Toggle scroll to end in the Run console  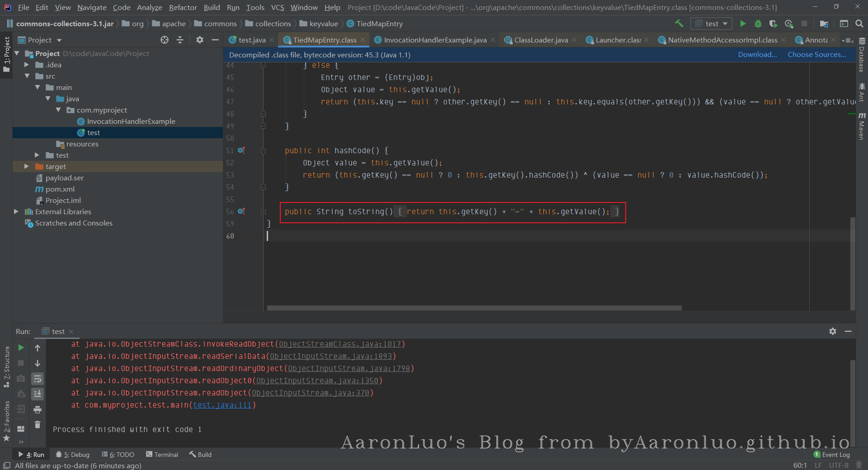pyautogui.click(x=38, y=394)
